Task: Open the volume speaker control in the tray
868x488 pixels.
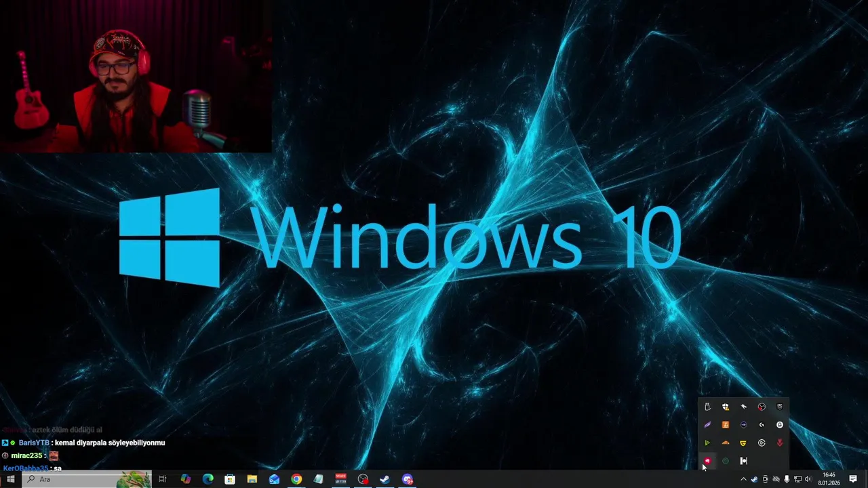Action: (808, 479)
